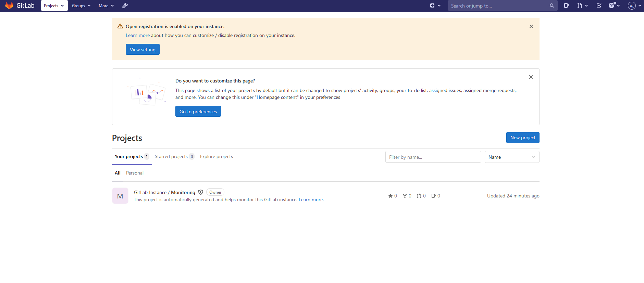Follow Learn more link in project description

click(311, 200)
